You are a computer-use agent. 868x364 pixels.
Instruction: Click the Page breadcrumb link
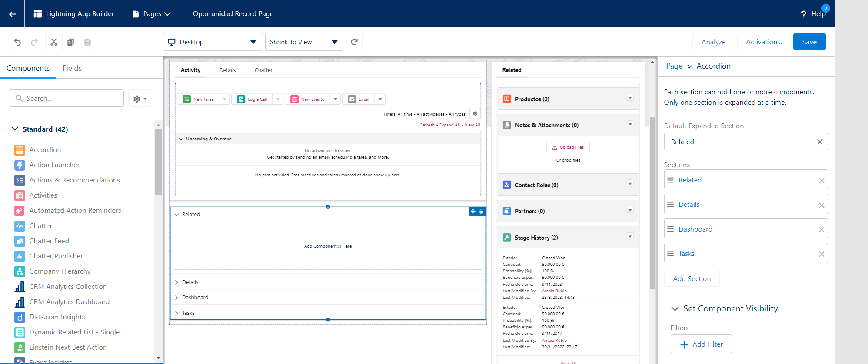click(x=674, y=66)
